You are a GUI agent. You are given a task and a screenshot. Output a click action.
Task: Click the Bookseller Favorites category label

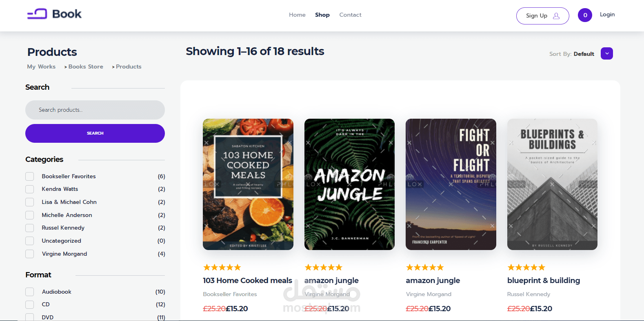[x=69, y=176]
